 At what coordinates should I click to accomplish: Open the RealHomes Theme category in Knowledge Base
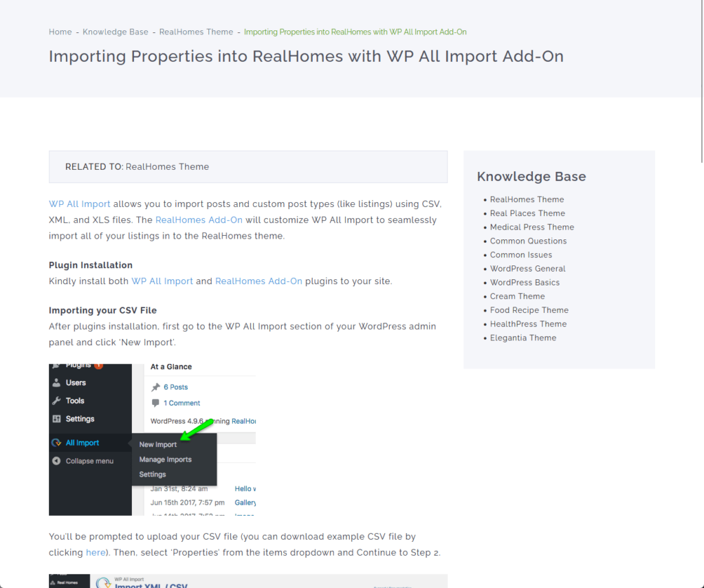pos(527,199)
